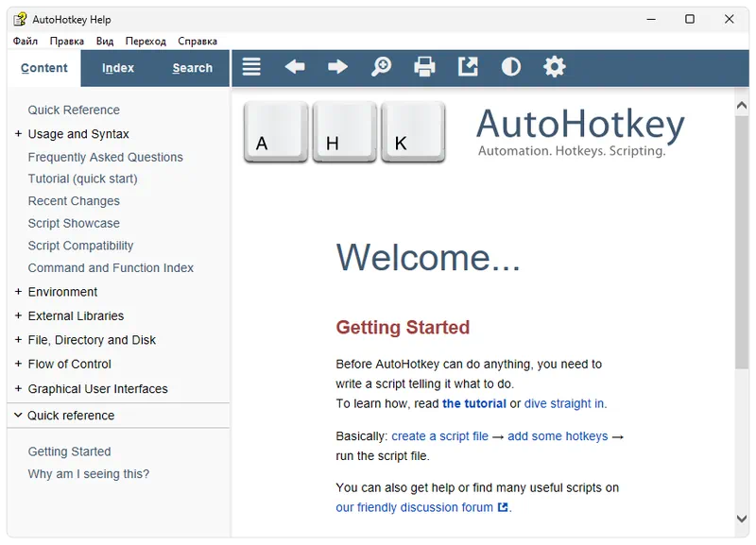The width and height of the screenshot is (756, 545).
Task: Expand the External Libraries node
Action: pos(18,315)
